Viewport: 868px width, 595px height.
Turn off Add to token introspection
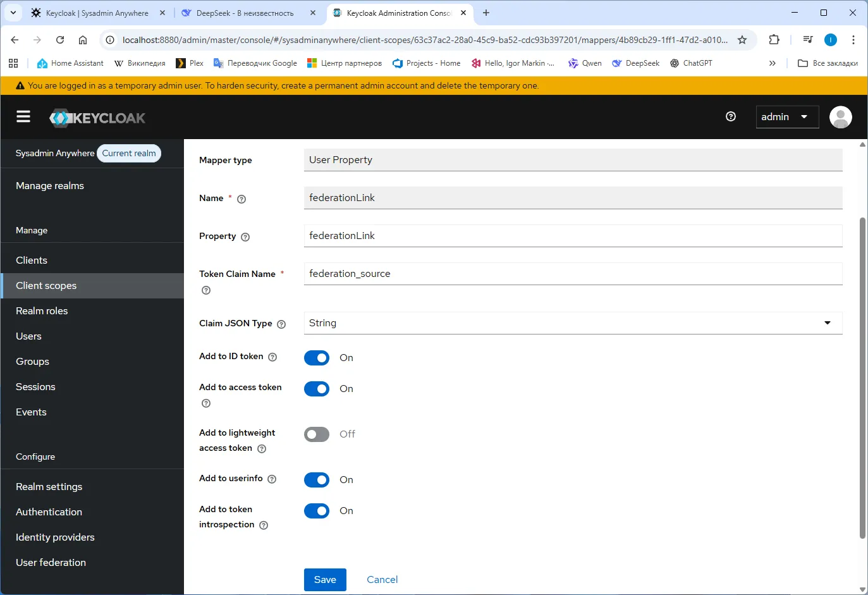coord(316,510)
